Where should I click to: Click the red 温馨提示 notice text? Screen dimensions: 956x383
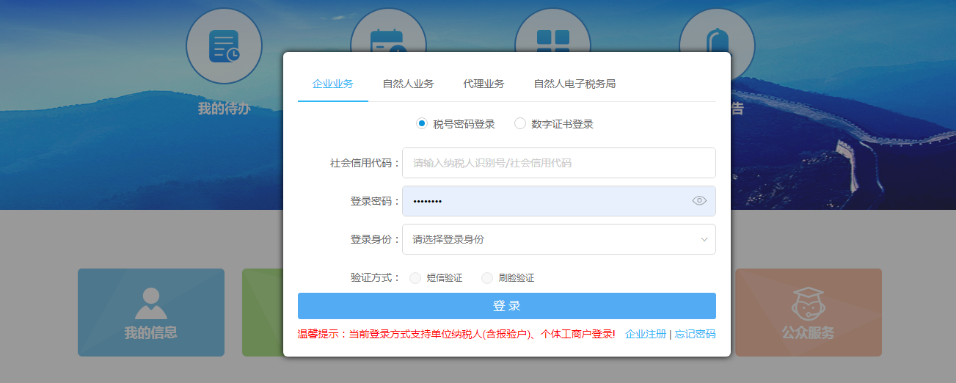(x=457, y=334)
